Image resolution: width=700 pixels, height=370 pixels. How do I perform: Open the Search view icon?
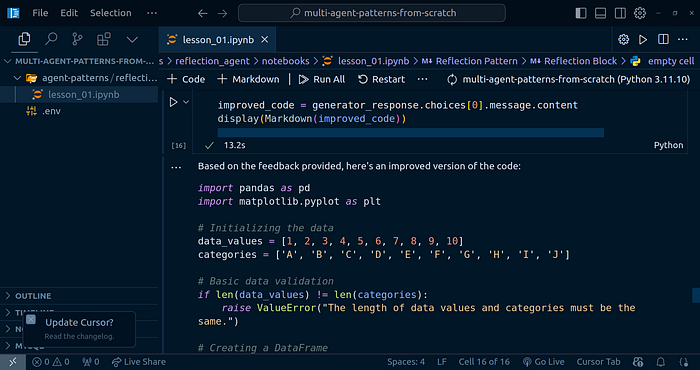(51, 39)
